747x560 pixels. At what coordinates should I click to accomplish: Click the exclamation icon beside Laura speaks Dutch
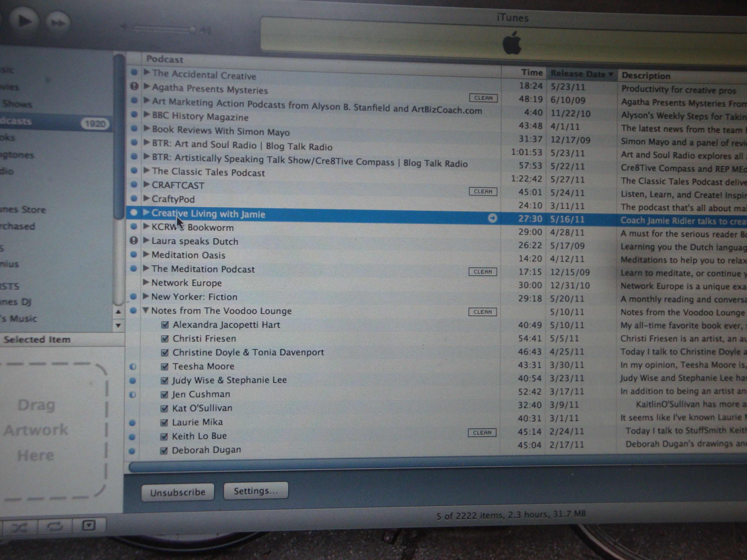[x=134, y=240]
